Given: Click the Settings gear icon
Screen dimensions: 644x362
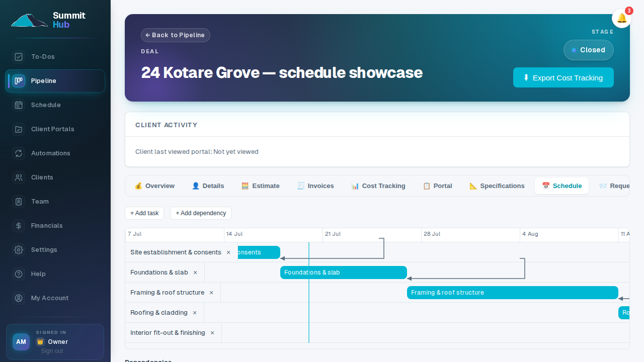Looking at the screenshot, I should 19,250.
